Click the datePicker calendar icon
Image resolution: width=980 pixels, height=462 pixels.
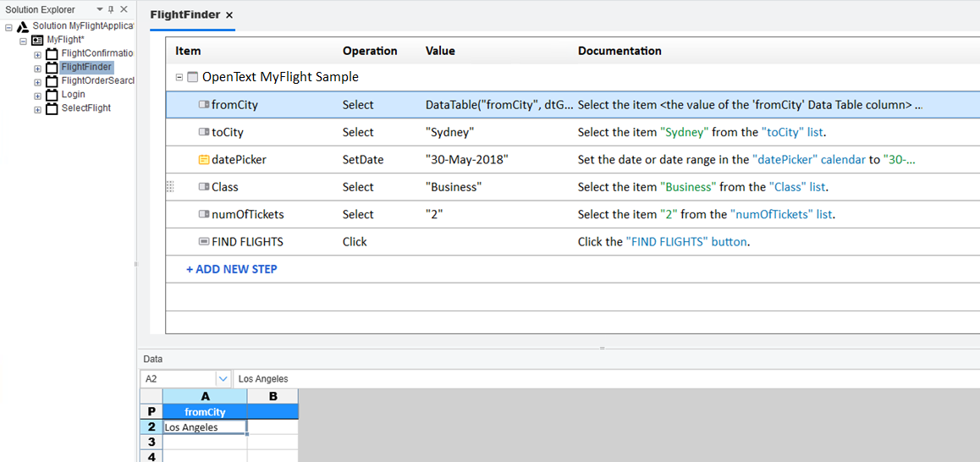203,160
